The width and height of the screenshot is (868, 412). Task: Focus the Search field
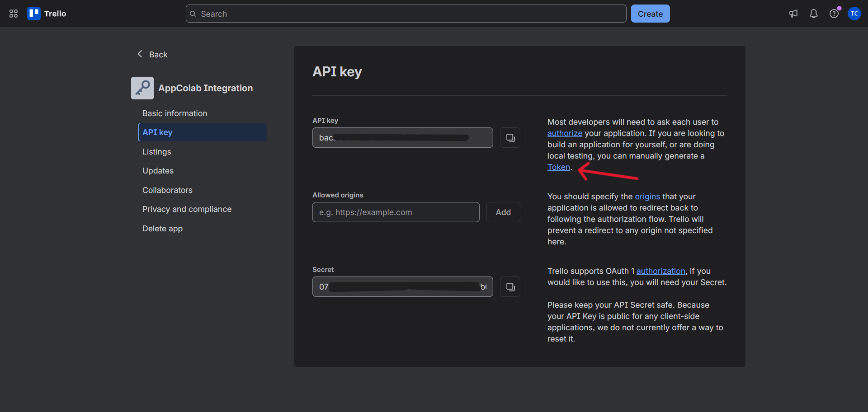[406, 14]
